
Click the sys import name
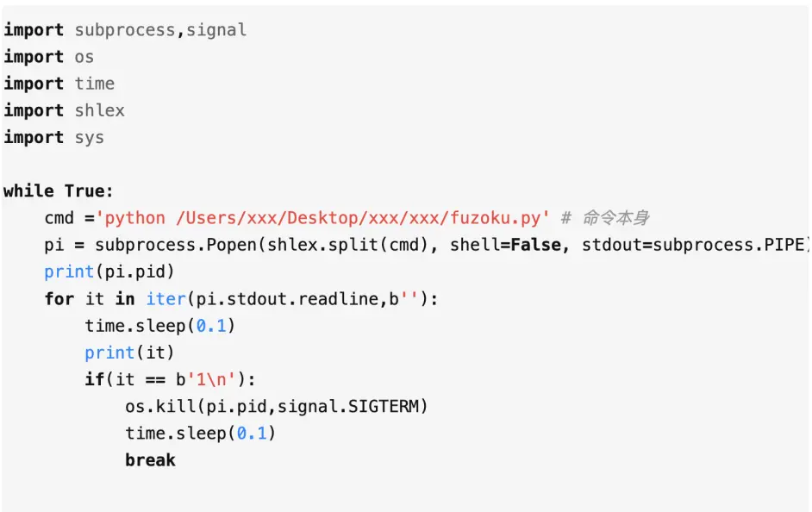[89, 138]
